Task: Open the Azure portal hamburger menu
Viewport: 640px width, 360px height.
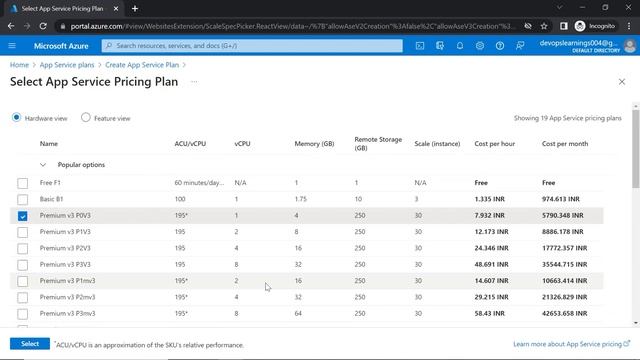Action: (12, 46)
